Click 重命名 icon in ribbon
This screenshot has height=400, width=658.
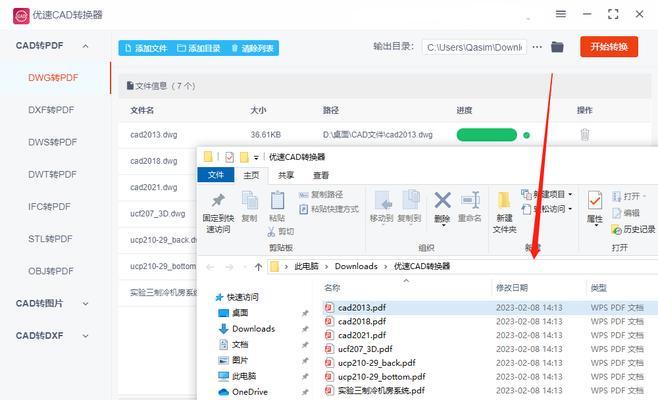coord(470,200)
